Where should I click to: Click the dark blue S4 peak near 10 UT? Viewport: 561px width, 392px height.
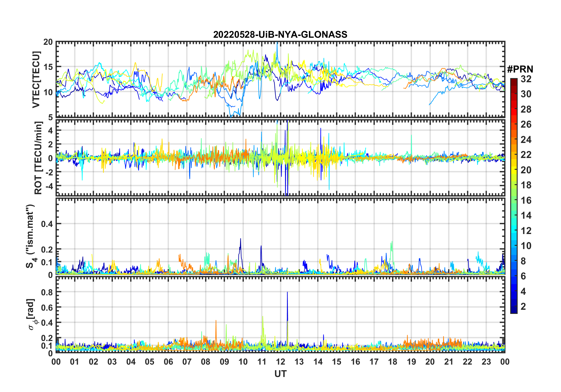[240, 251]
